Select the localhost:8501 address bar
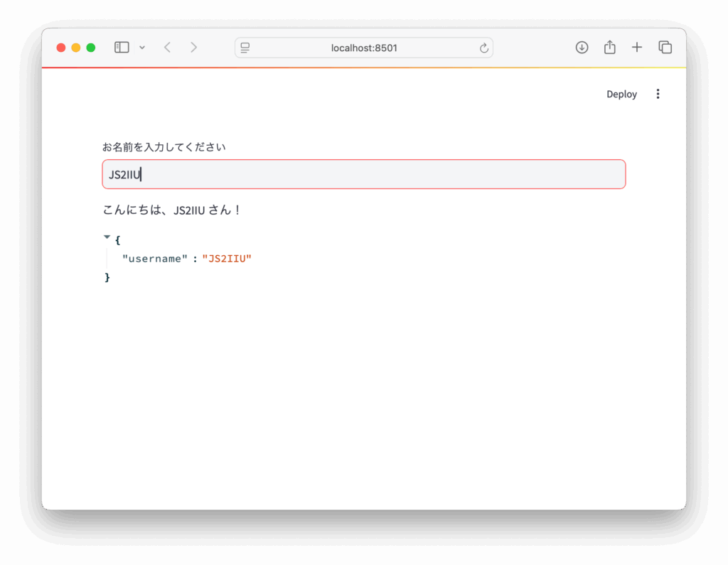 click(364, 47)
